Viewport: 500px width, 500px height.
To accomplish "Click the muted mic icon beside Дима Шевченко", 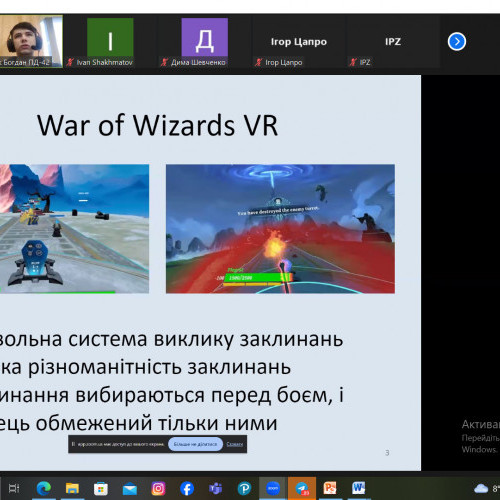I will coord(164,62).
